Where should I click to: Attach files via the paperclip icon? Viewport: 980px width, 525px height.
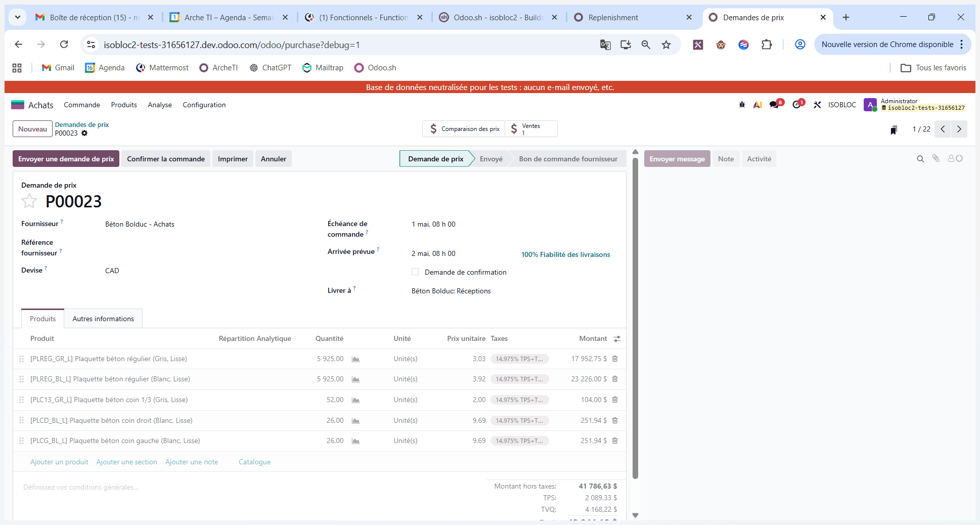pos(936,158)
